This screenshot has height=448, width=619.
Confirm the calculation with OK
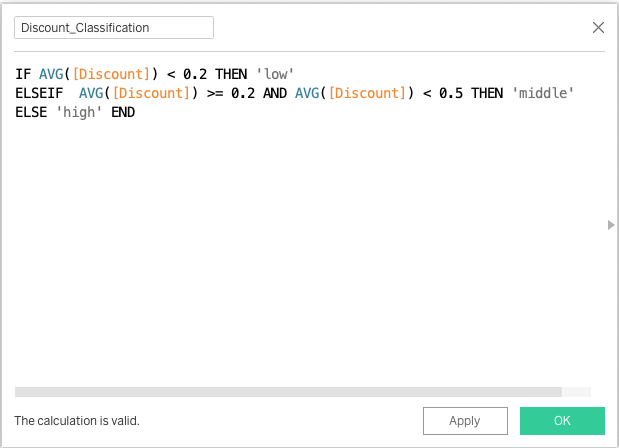tap(562, 421)
